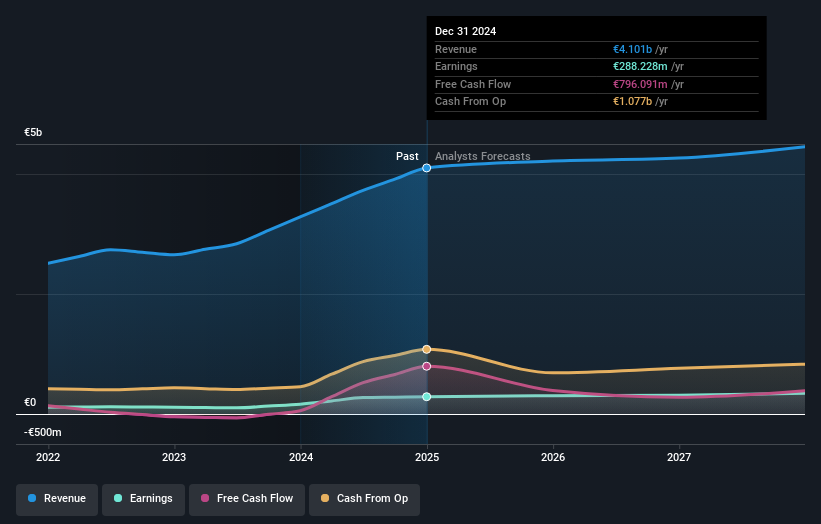This screenshot has width=821, height=524.
Task: Click the 2022 x-axis label
Action: [48, 458]
